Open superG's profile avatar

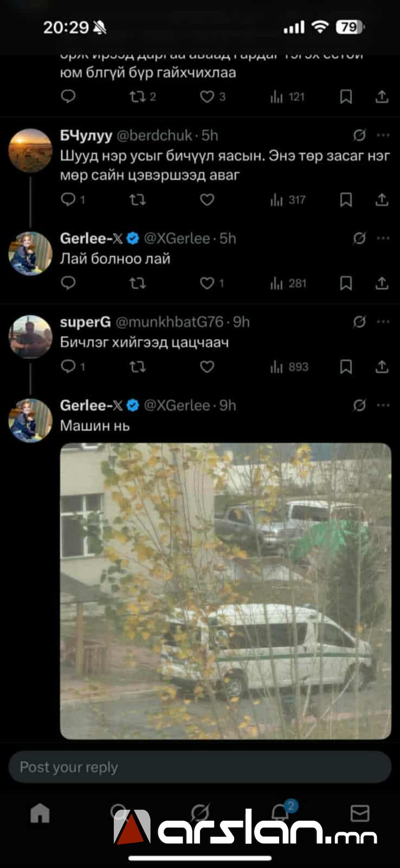pos(30,337)
